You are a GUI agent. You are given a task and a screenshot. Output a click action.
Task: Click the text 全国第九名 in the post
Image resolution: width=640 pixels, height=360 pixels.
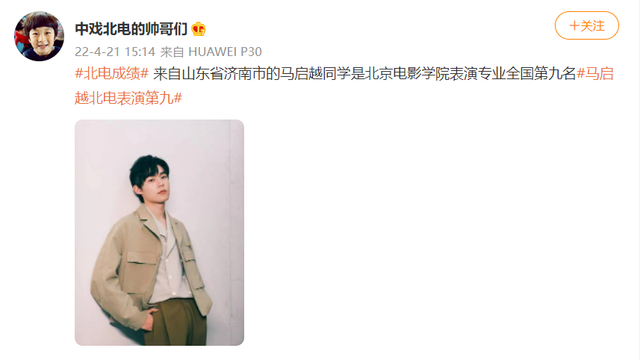point(541,74)
